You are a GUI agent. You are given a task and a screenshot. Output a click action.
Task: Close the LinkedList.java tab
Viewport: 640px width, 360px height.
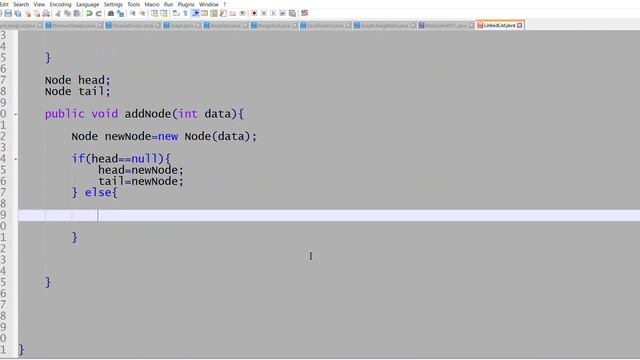(520, 25)
